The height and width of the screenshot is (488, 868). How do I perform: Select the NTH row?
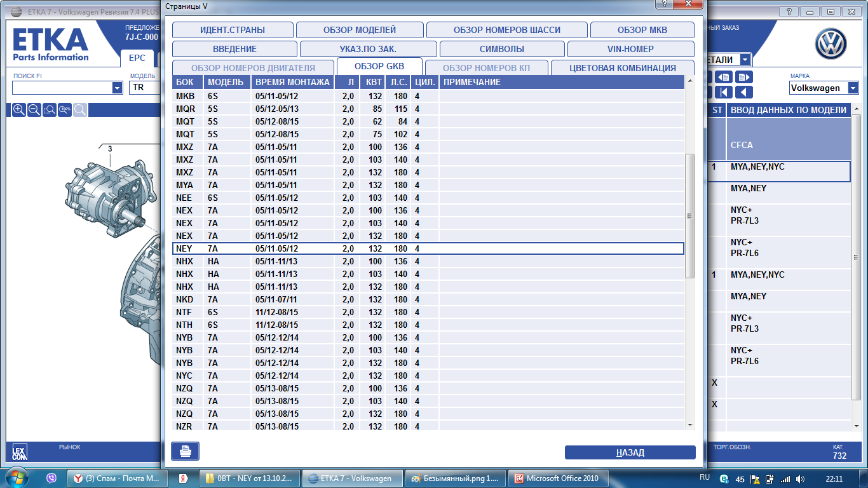pos(428,325)
